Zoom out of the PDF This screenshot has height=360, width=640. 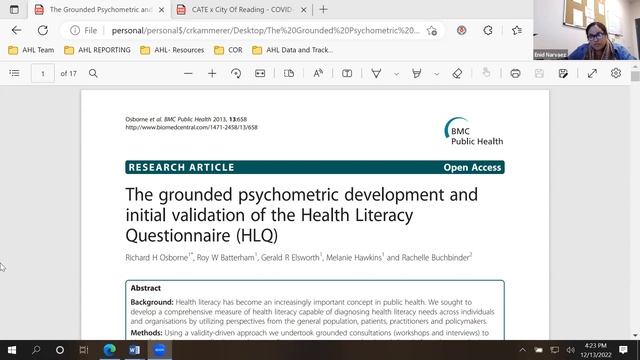[x=188, y=73]
